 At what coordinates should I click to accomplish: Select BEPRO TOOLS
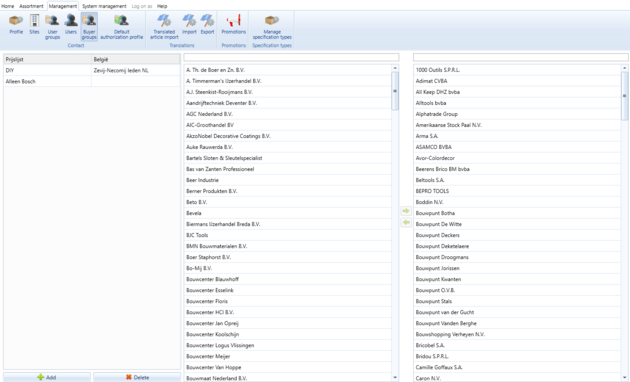517,191
